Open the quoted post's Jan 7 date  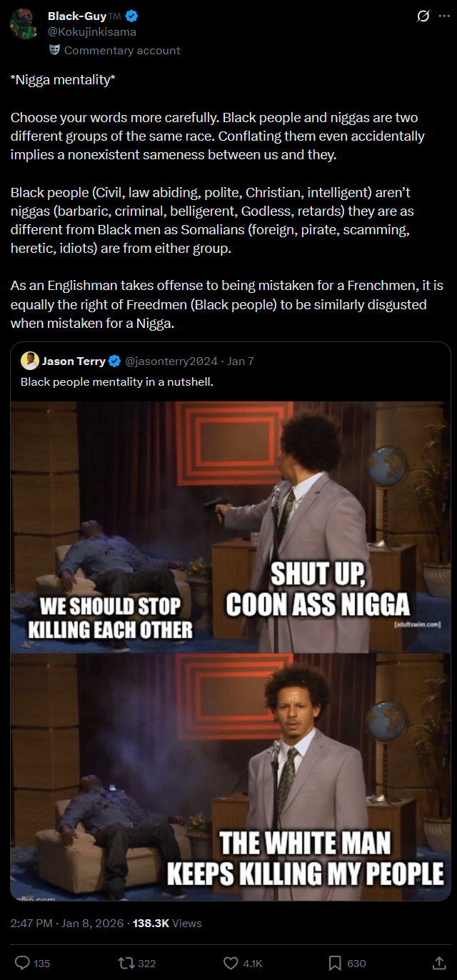[x=241, y=361]
